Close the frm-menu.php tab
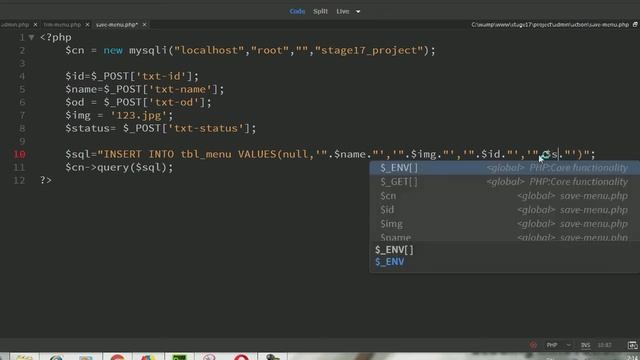 coord(87,25)
